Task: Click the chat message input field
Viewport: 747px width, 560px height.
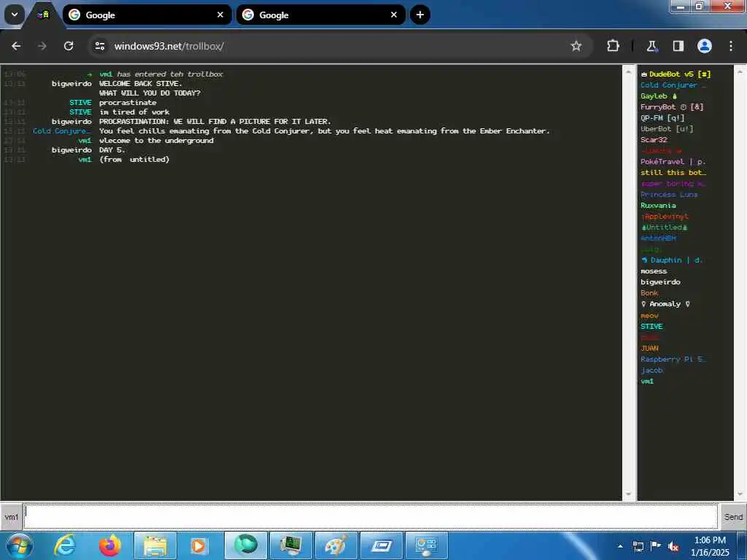Action: pos(371,517)
